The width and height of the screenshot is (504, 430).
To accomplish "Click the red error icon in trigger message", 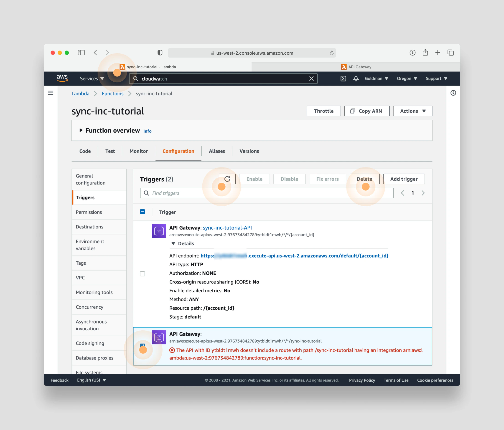I will point(172,350).
